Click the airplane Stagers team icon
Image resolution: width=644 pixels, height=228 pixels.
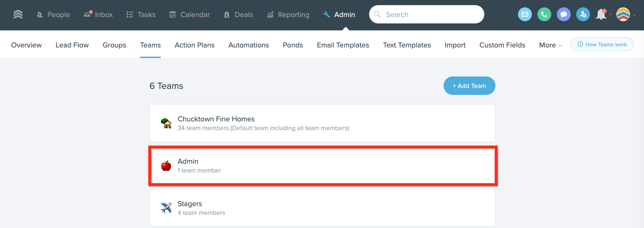(166, 208)
